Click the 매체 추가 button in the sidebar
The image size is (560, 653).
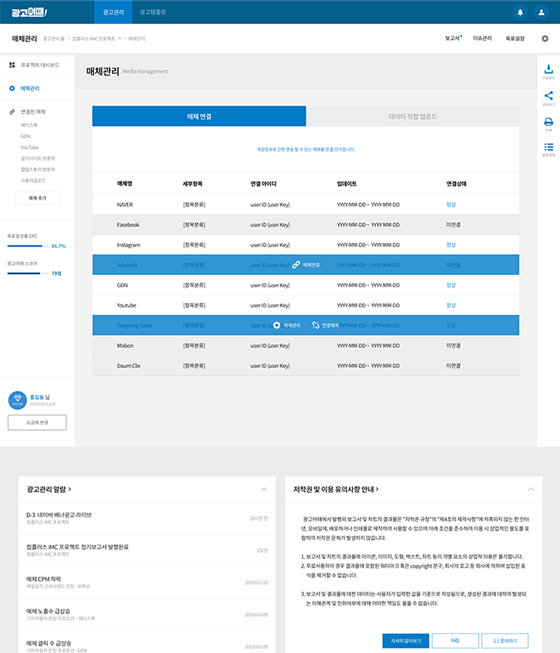tap(37, 198)
